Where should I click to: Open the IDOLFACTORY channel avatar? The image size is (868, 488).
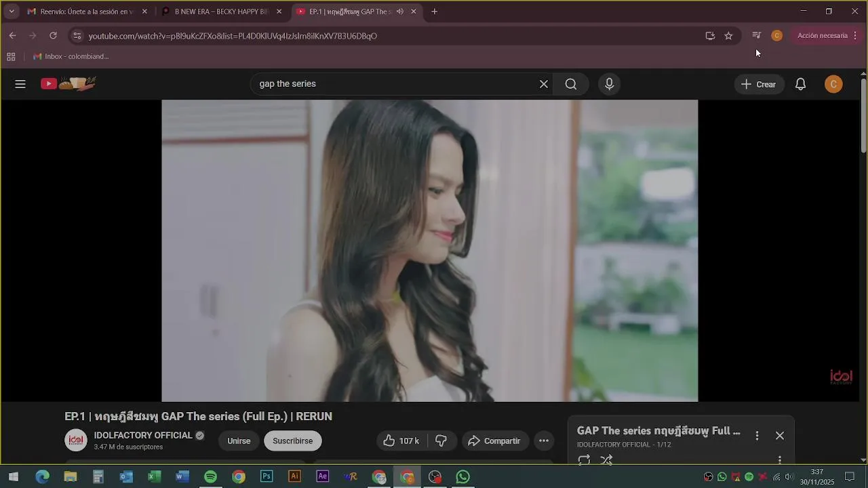[76, 441]
